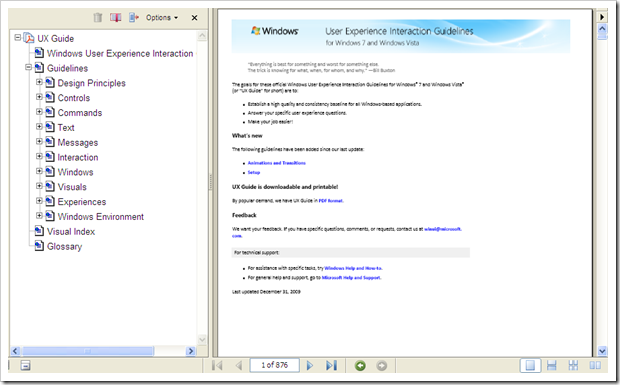The height and width of the screenshot is (385, 620).
Task: Go to next page button
Action: point(310,366)
